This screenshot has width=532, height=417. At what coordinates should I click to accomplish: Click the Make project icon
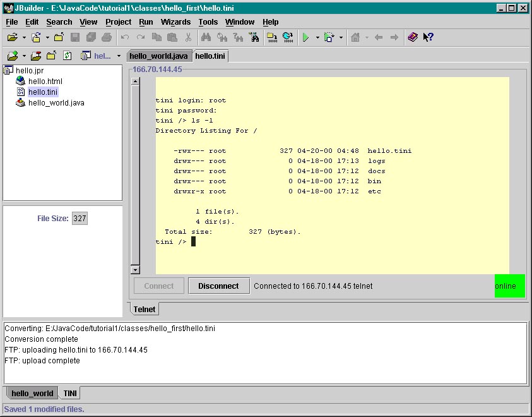[272, 37]
